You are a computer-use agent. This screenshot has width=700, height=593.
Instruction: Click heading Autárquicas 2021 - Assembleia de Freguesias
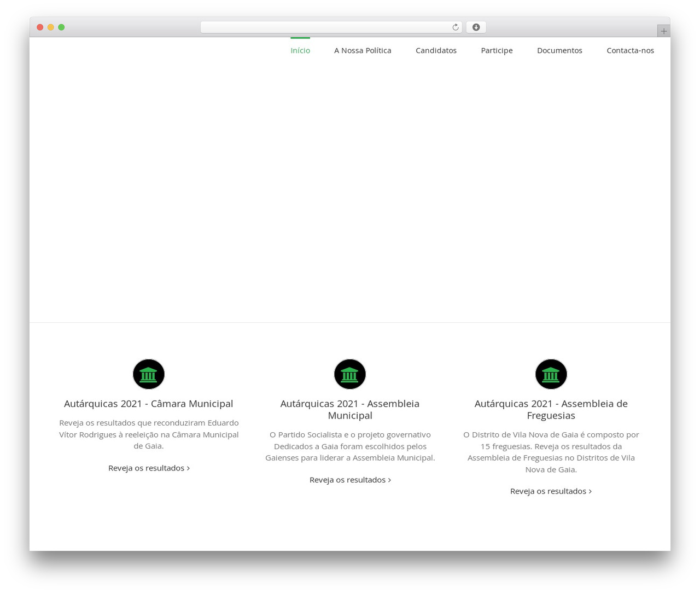pyautogui.click(x=551, y=410)
